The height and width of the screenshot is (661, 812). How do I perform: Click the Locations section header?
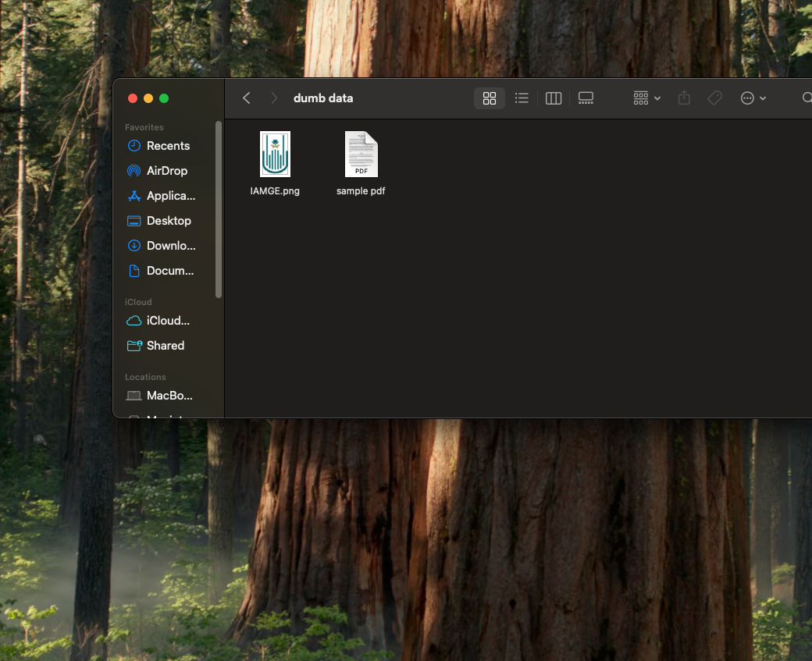click(145, 378)
